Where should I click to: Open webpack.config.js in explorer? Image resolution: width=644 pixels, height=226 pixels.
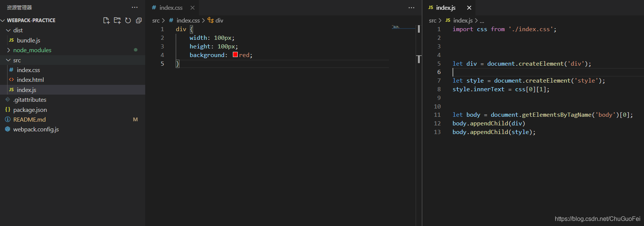pos(36,129)
